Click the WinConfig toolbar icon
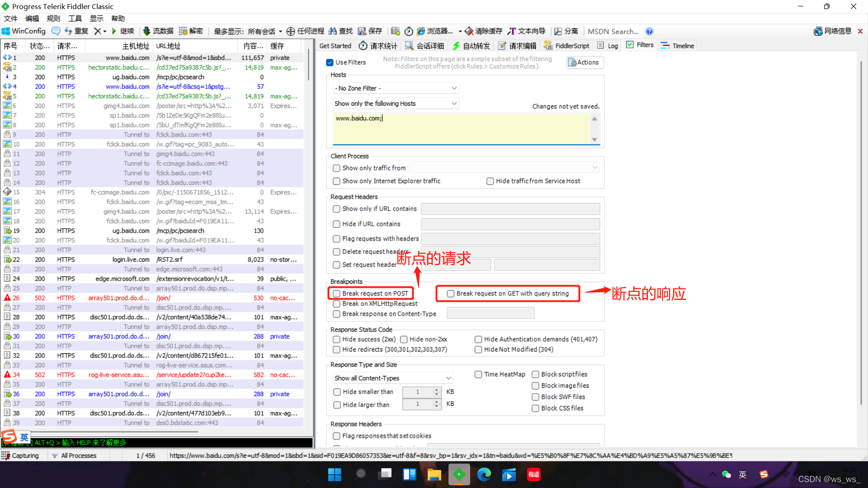Screen dimensions: 868x488 (x=6, y=31)
